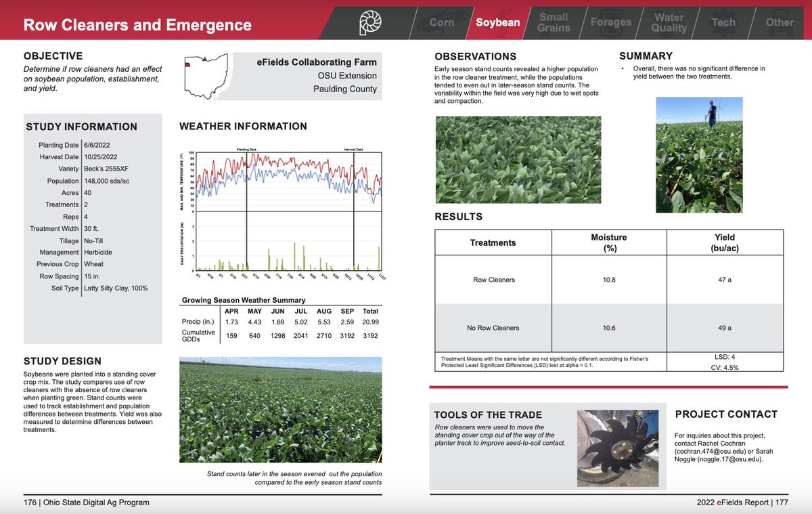Click footer 176 | Ohio State Digital Ag Program
Viewport: 812px width, 514px height.
coord(87,502)
